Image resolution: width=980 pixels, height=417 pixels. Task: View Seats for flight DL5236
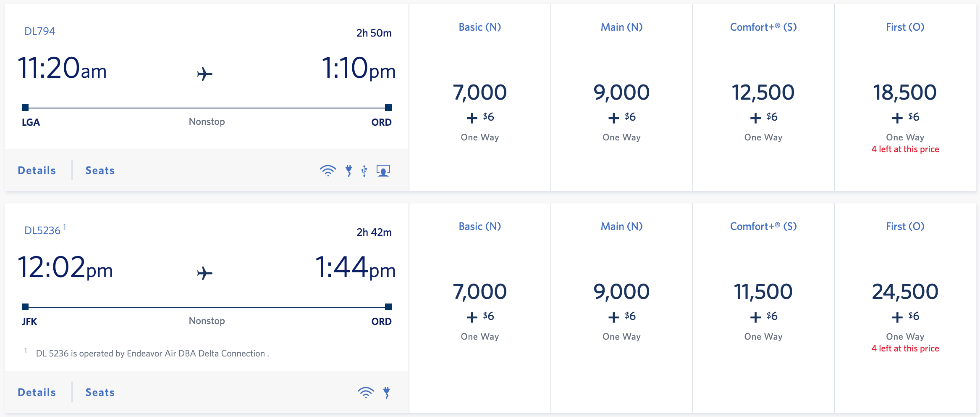[x=100, y=392]
